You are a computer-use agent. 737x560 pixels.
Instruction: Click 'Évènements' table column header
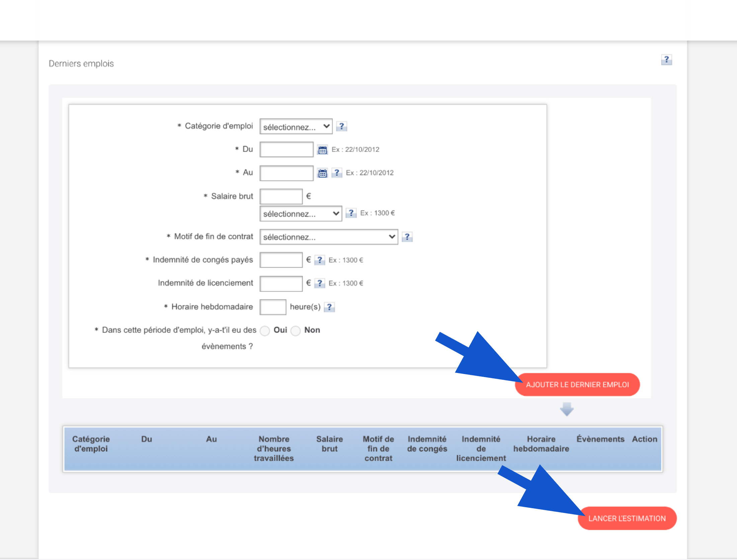click(600, 439)
